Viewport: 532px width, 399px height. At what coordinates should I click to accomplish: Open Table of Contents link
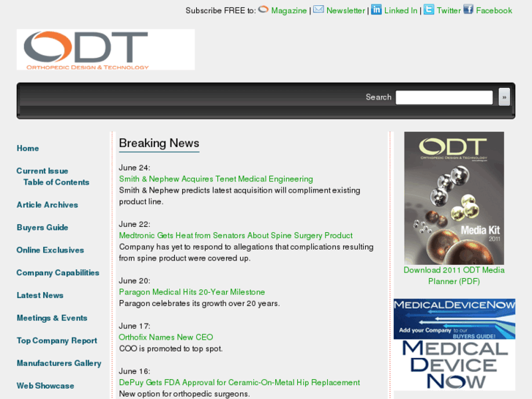click(56, 182)
